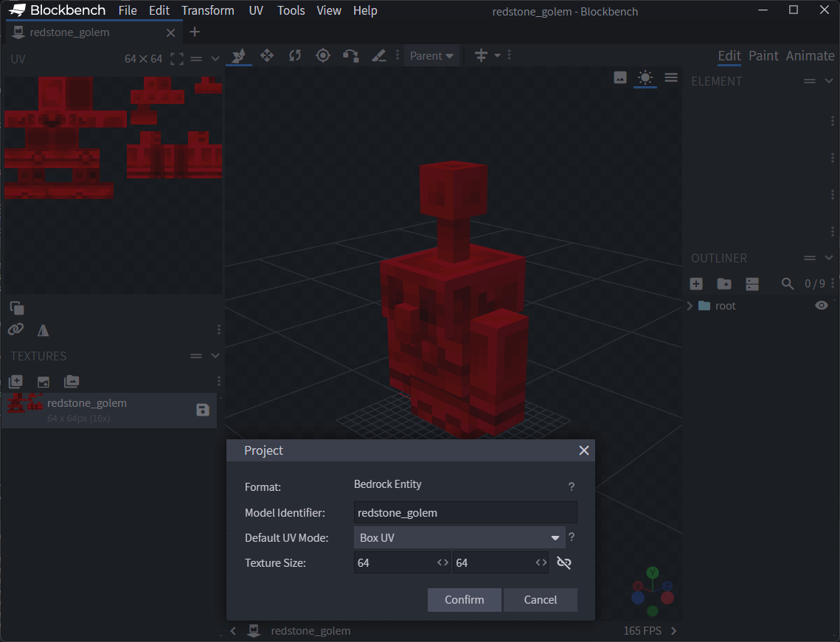Open the Default UV Mode dropdown

click(x=459, y=538)
